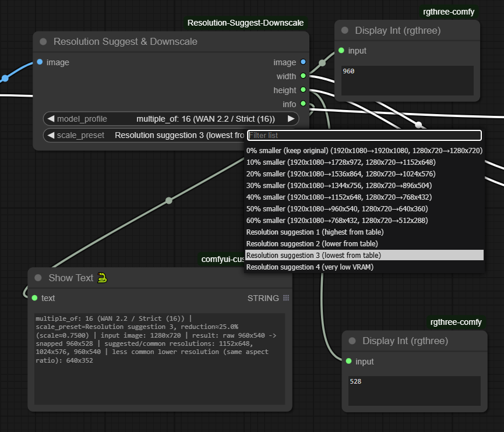Click the rgthree-comfy badge above bottom Display Int
Screen dimensions: 504x432
[456, 322]
